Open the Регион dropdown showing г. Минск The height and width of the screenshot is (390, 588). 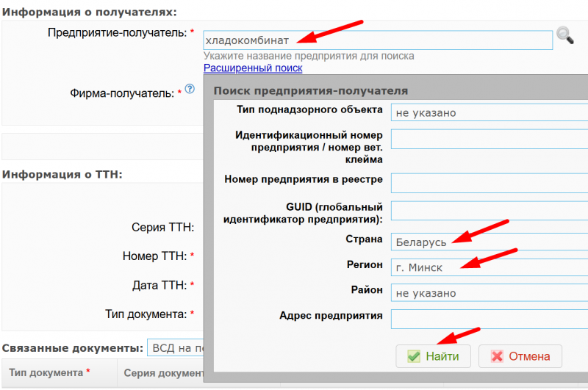point(490,267)
